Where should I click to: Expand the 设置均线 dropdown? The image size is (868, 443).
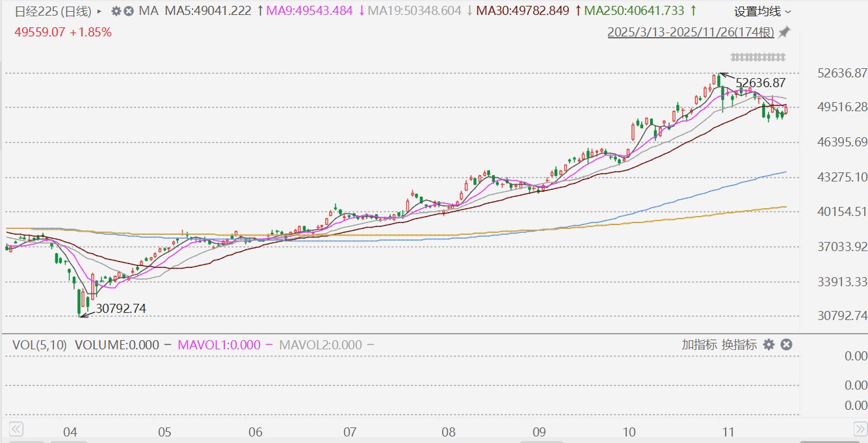coord(763,11)
